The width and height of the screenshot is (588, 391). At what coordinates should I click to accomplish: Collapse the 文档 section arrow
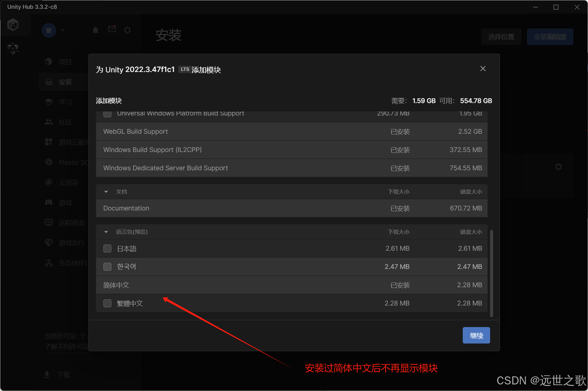tap(106, 192)
